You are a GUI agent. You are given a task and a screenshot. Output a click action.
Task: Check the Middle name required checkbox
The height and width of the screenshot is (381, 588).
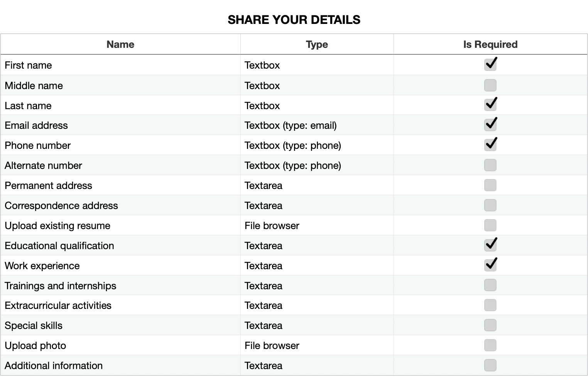pyautogui.click(x=490, y=85)
